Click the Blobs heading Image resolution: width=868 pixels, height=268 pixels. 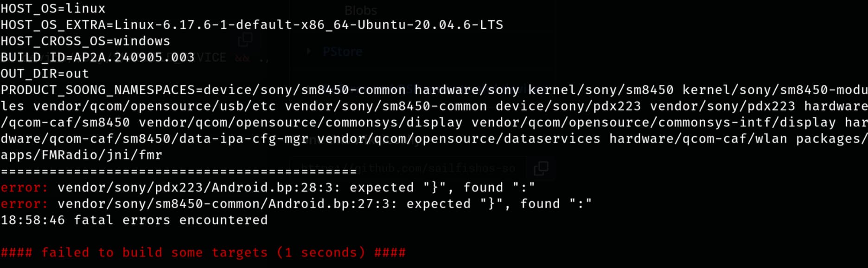tap(361, 10)
